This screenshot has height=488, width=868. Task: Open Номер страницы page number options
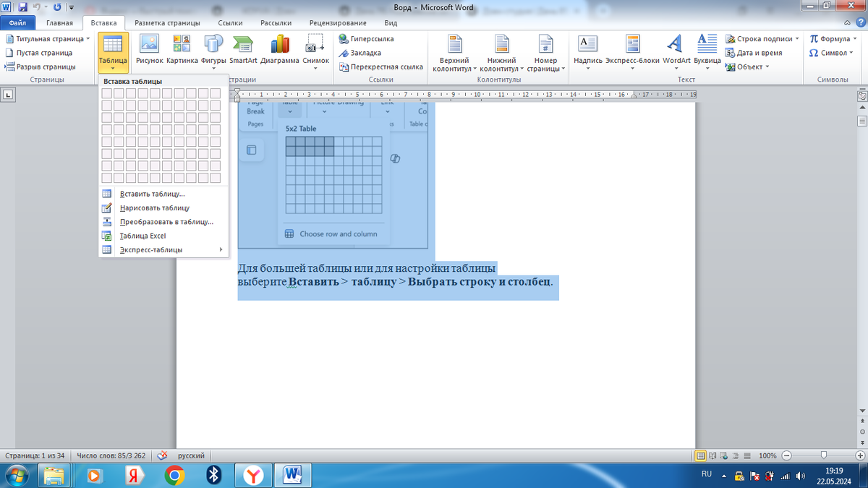(x=546, y=53)
